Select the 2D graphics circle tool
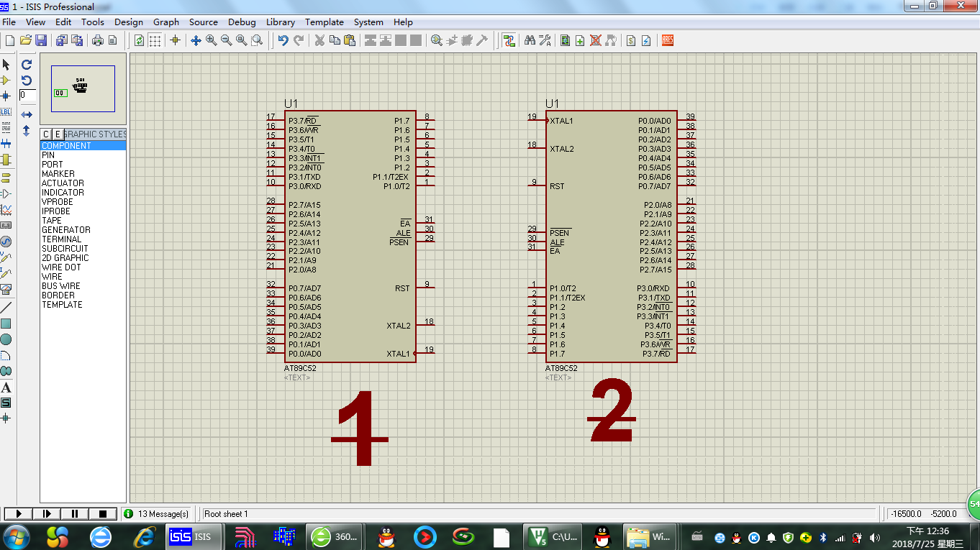Screen dimensions: 980x550 6,339
